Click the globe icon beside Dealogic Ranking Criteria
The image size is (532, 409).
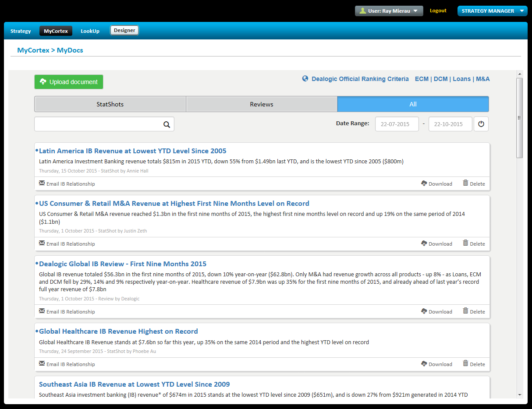point(305,79)
